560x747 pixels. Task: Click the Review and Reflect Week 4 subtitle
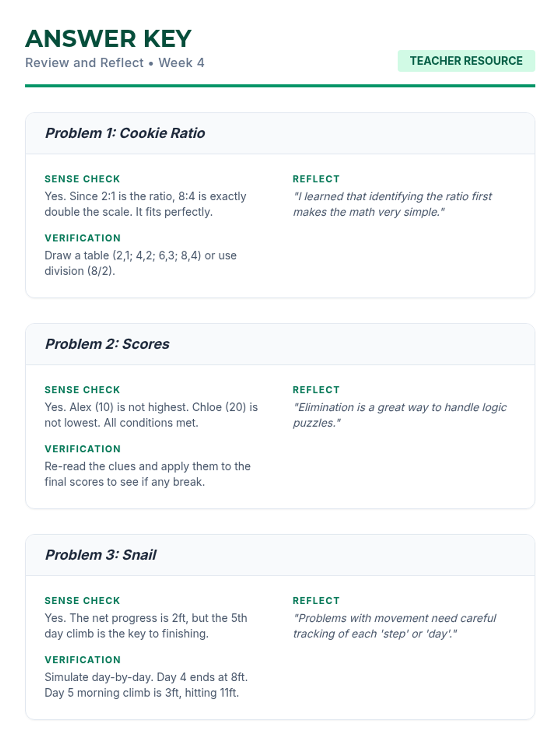[x=115, y=63]
